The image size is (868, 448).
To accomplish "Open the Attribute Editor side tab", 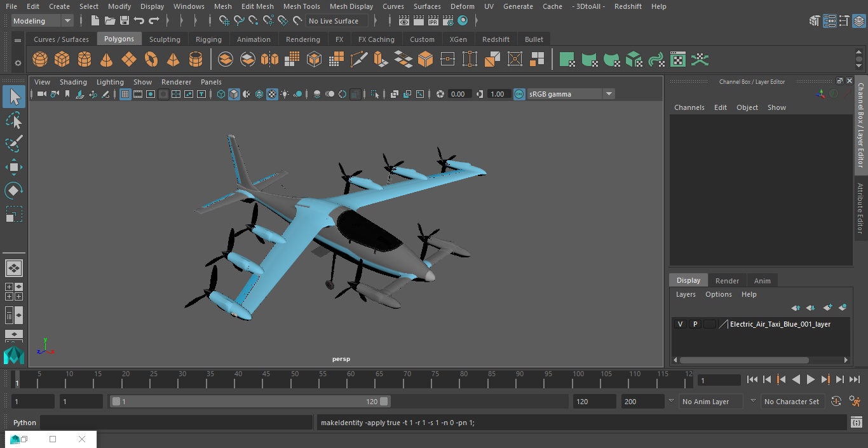I will (860, 208).
